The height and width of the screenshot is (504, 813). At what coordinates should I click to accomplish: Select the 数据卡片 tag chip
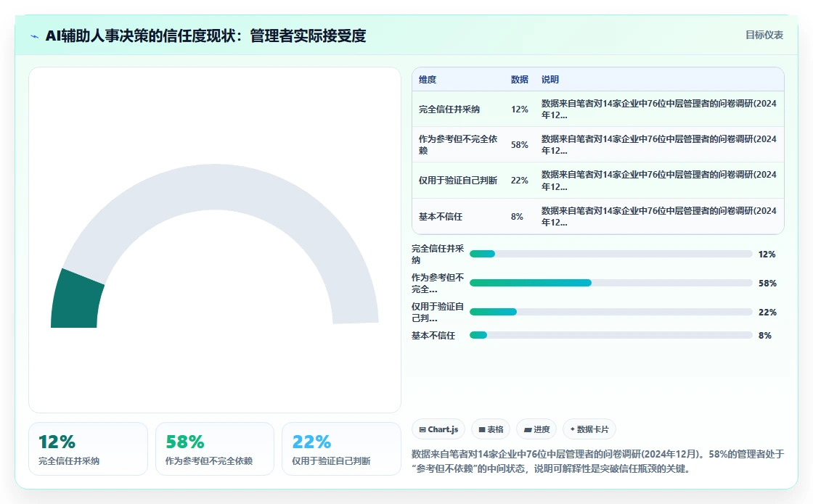[x=589, y=429]
